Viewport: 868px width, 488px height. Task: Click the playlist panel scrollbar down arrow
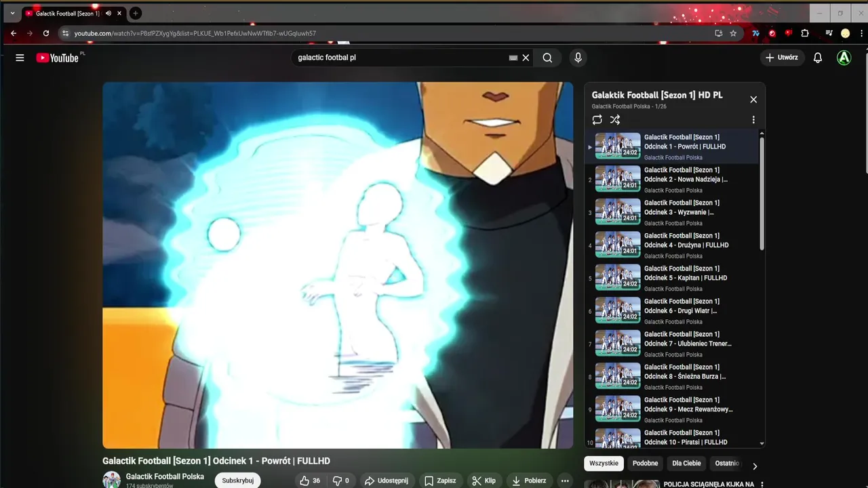click(x=762, y=443)
